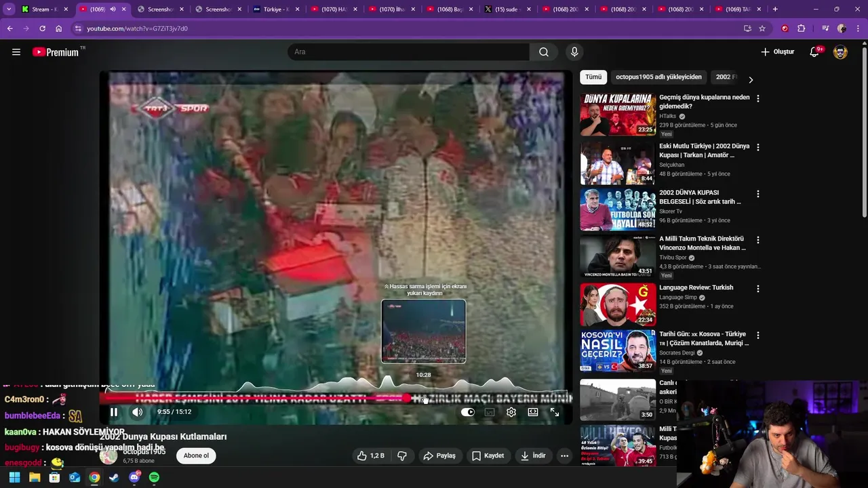Image resolution: width=868 pixels, height=488 pixels.
Task: Open the Chrome profile avatar
Action: pyautogui.click(x=842, y=28)
